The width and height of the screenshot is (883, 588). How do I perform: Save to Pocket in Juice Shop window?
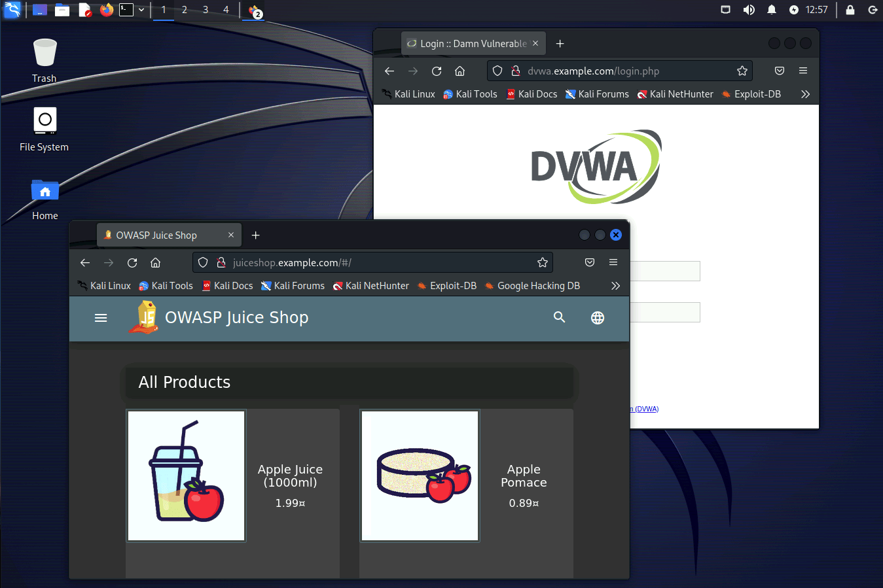pyautogui.click(x=590, y=262)
